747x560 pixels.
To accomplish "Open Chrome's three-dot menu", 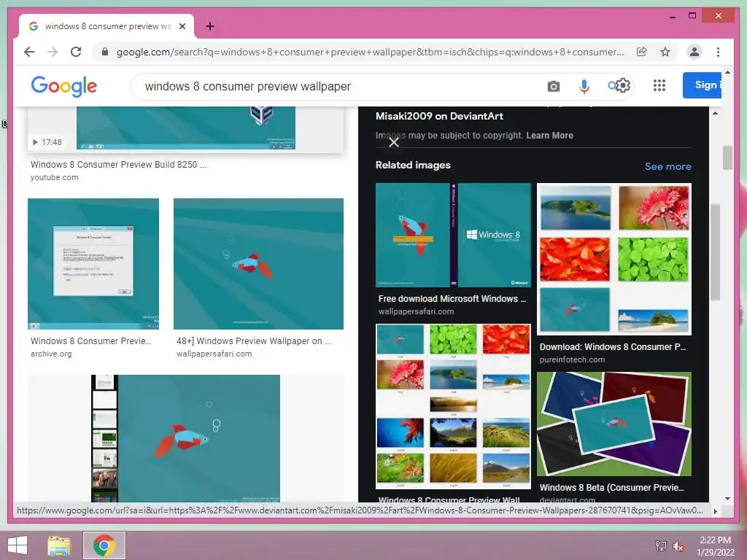I will pos(718,52).
